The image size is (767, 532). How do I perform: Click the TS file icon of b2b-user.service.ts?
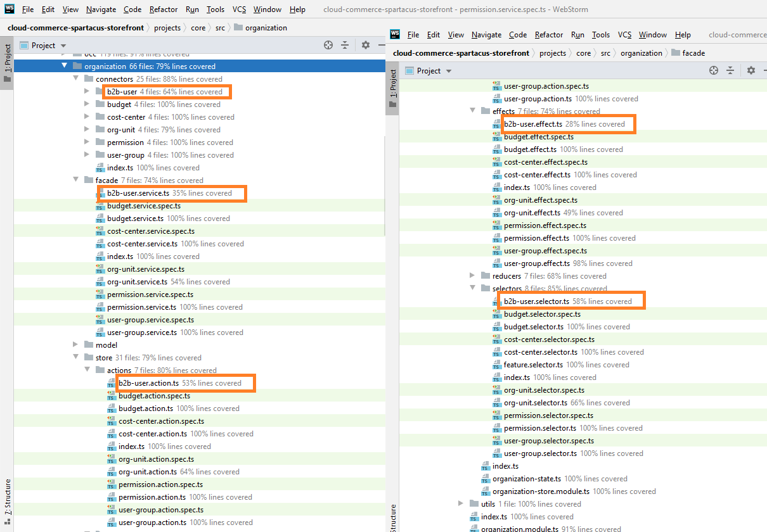(100, 193)
